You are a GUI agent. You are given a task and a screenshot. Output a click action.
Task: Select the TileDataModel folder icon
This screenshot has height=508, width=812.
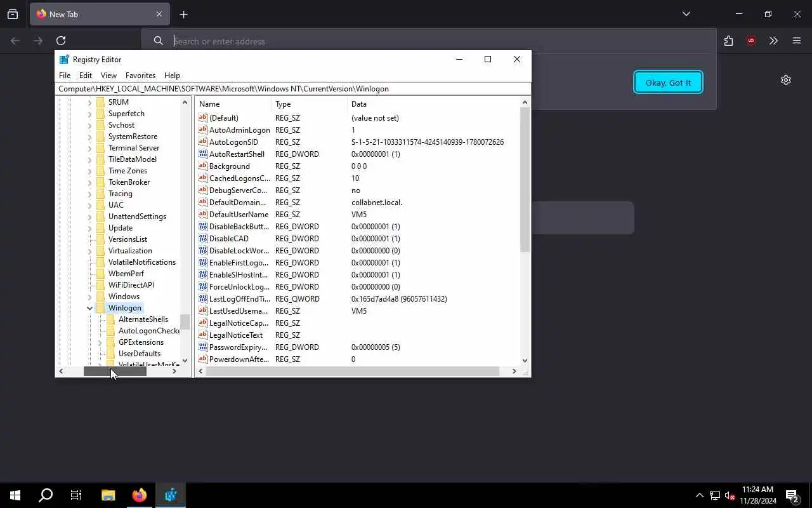(x=100, y=159)
